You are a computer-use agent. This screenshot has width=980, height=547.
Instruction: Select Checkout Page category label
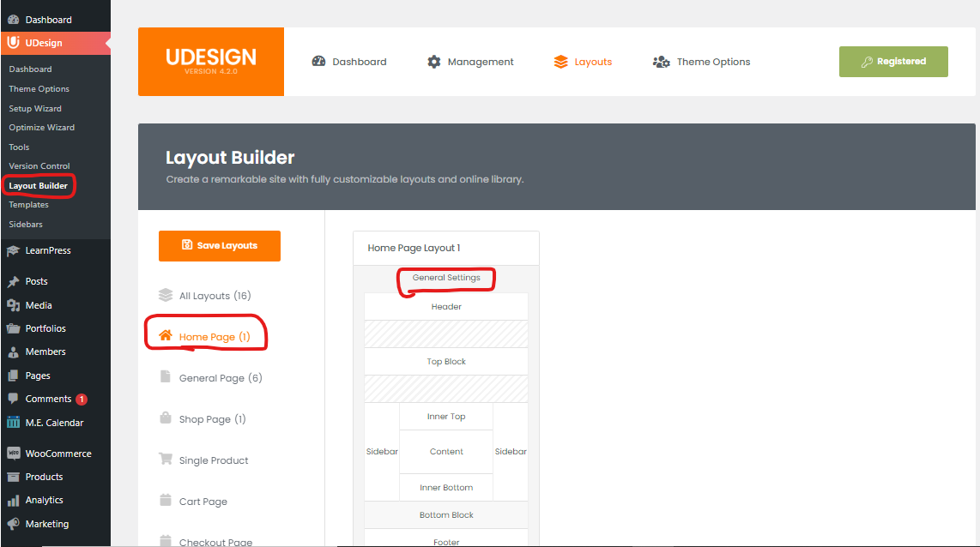pyautogui.click(x=215, y=542)
